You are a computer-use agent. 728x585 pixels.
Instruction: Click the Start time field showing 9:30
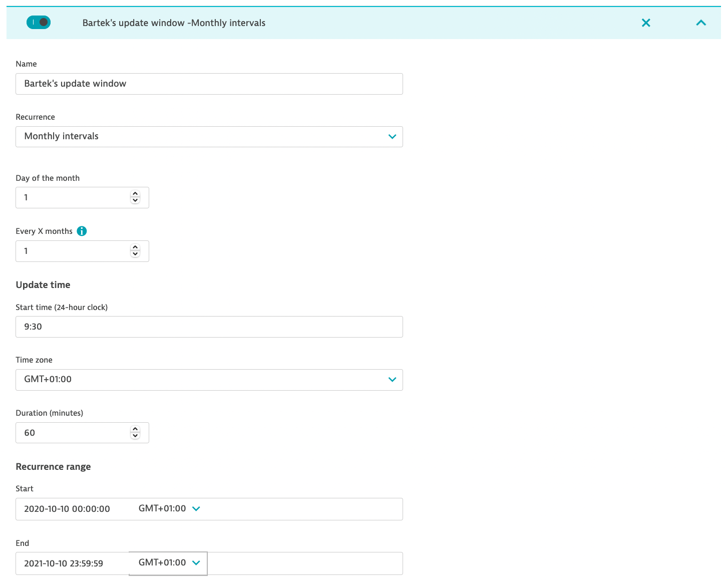tap(209, 327)
